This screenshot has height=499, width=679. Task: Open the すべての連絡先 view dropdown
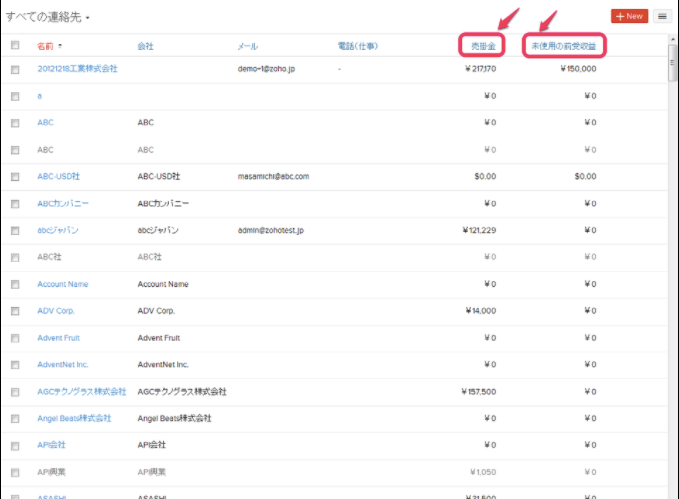[x=48, y=17]
